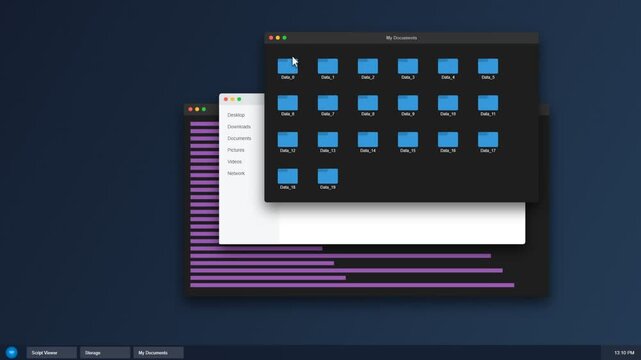
Task: Click the My Documents window title
Action: (x=401, y=38)
